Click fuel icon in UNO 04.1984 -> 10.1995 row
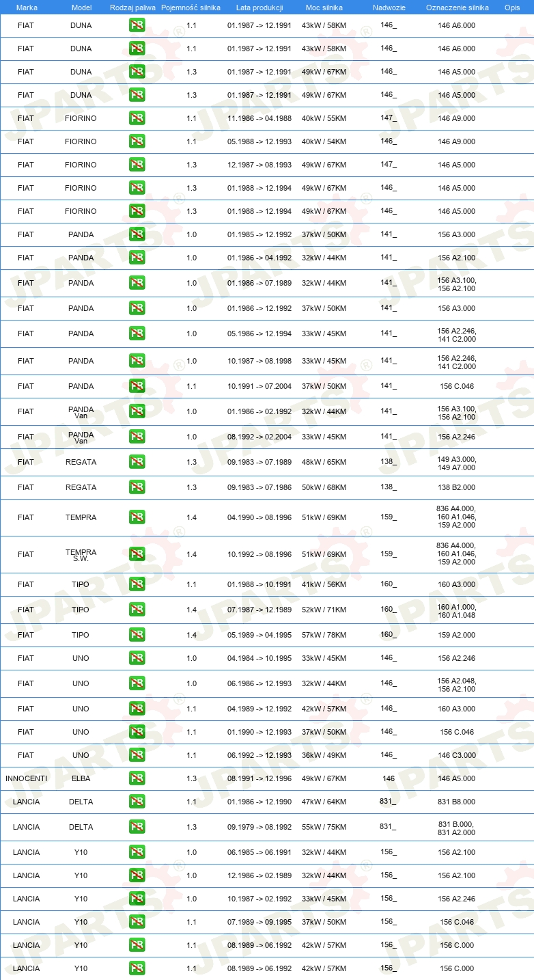534x980 pixels. coord(137,658)
